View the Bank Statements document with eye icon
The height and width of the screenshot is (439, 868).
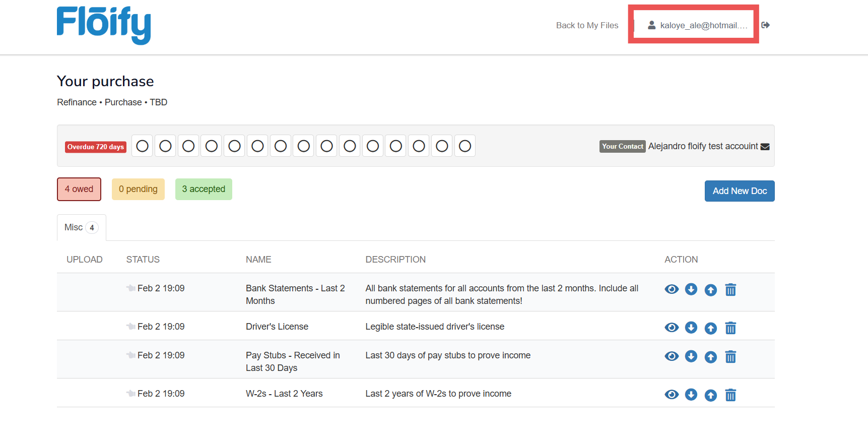point(671,289)
